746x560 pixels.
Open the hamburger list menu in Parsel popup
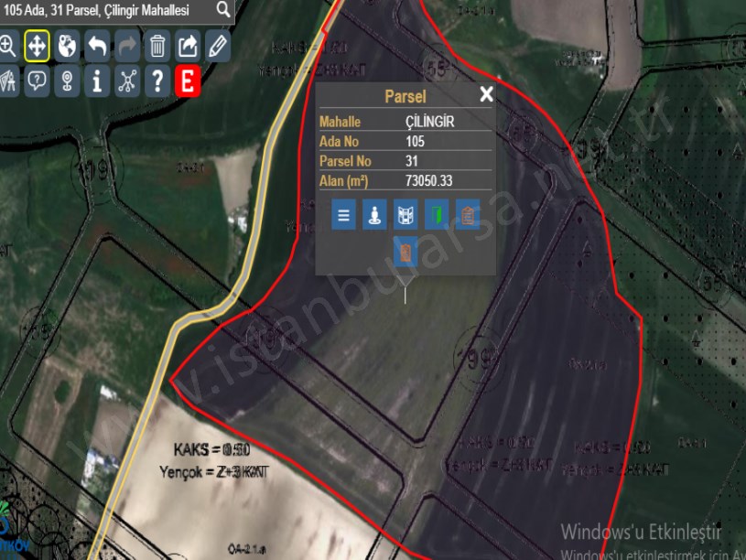(343, 215)
